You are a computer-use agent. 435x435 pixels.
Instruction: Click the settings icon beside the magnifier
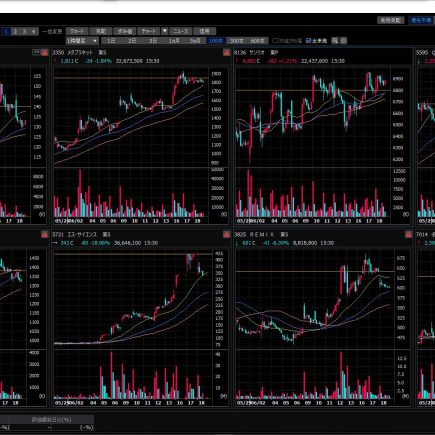point(343,41)
